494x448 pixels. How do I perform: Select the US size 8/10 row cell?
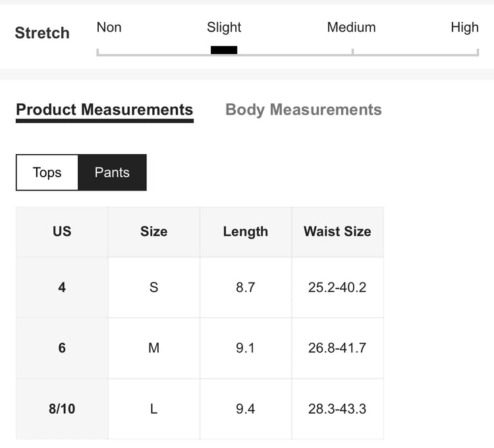[62, 409]
